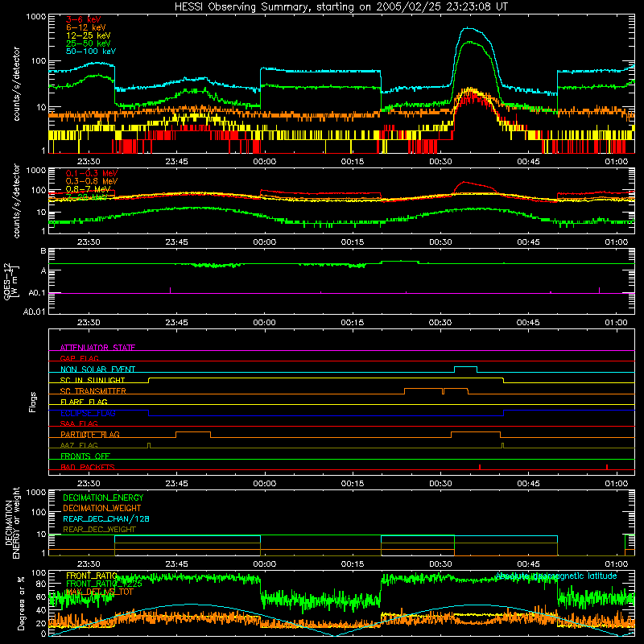This screenshot has width=644, height=644.
Task: Click the HESSI Observing Summary title text
Action: 341,7
